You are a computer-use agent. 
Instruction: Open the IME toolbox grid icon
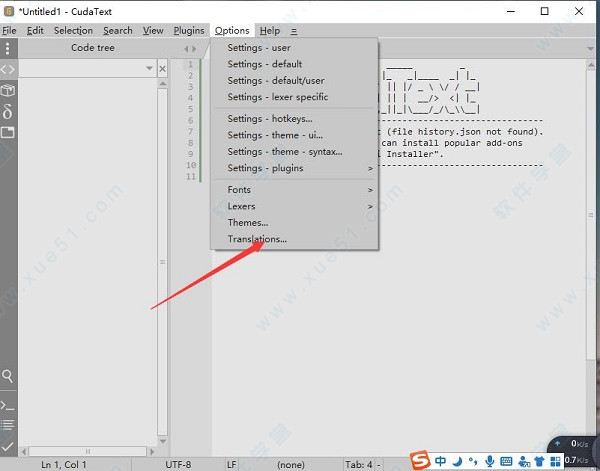556,461
